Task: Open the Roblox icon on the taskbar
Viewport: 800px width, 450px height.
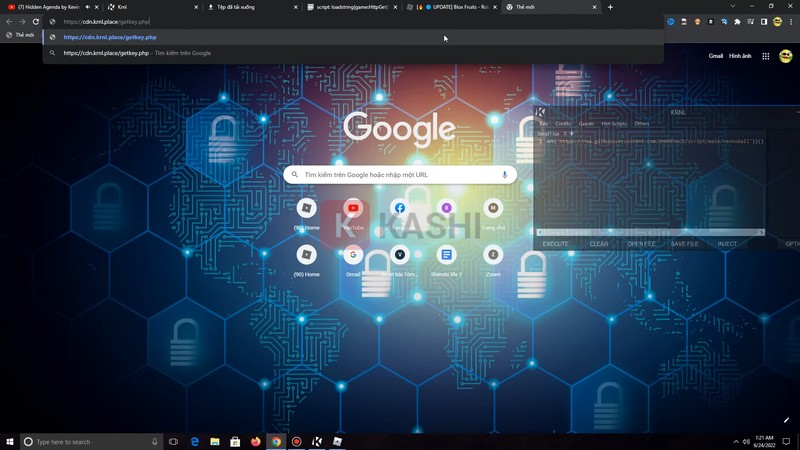Action: coord(337,442)
